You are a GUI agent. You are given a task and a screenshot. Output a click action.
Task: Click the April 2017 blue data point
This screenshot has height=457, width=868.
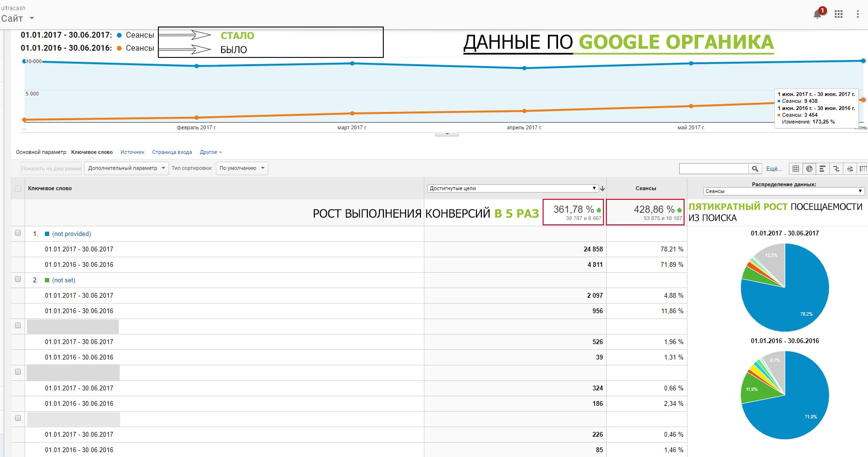point(525,68)
